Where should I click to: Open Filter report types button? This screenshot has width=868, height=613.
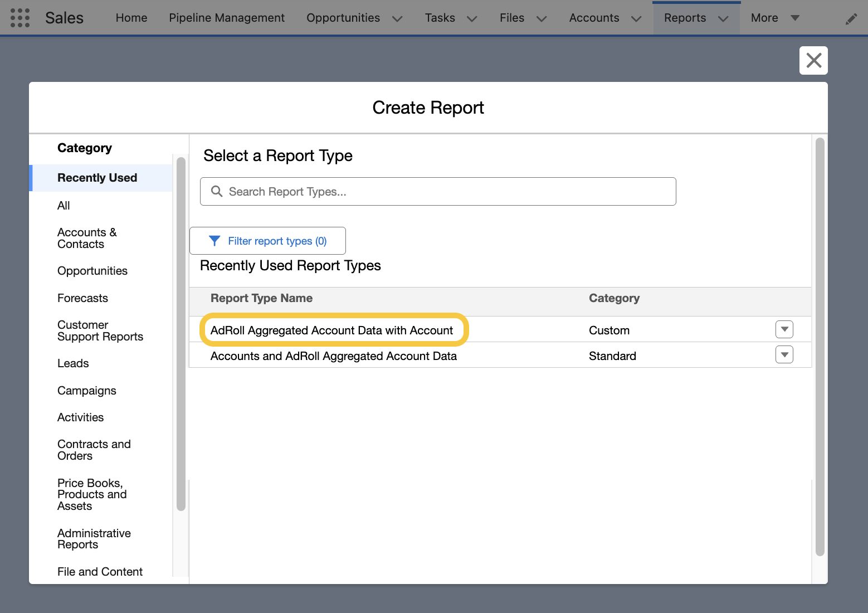tap(268, 241)
